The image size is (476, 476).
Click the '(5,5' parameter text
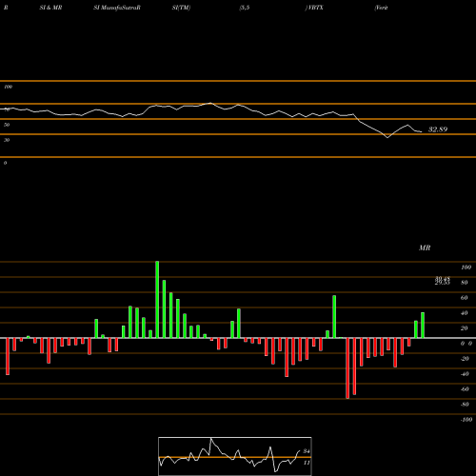(x=245, y=8)
